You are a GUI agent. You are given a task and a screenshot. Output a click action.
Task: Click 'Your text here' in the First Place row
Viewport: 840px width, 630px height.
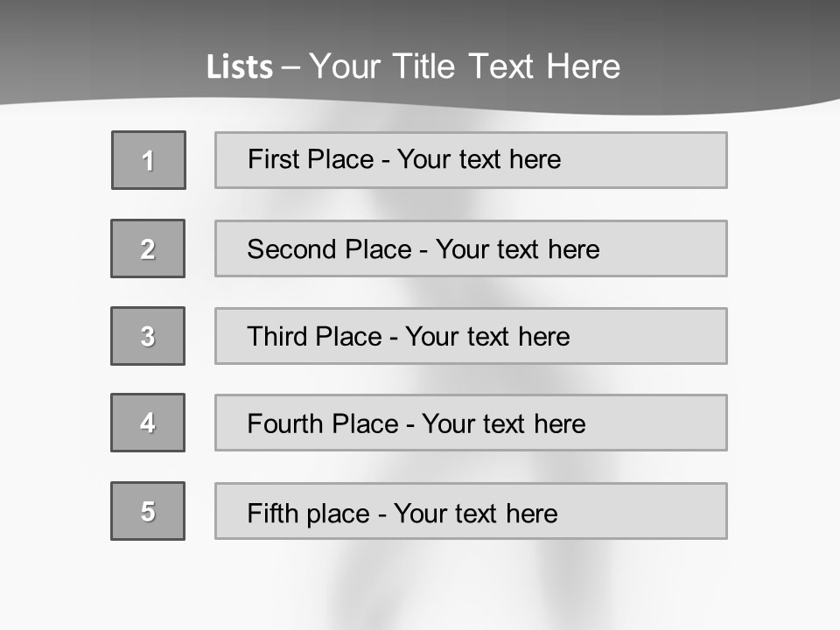click(479, 159)
